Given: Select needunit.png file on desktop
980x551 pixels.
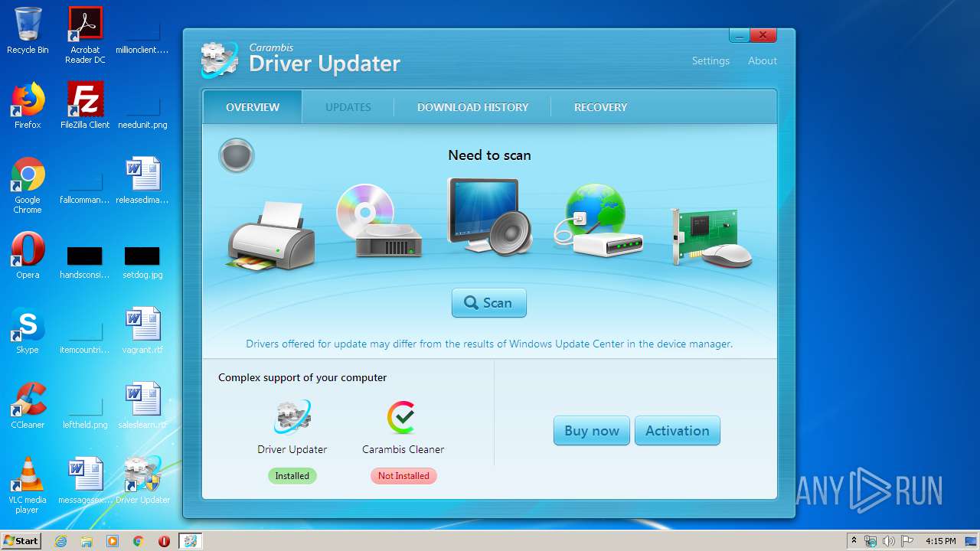Looking at the screenshot, I should [x=142, y=110].
